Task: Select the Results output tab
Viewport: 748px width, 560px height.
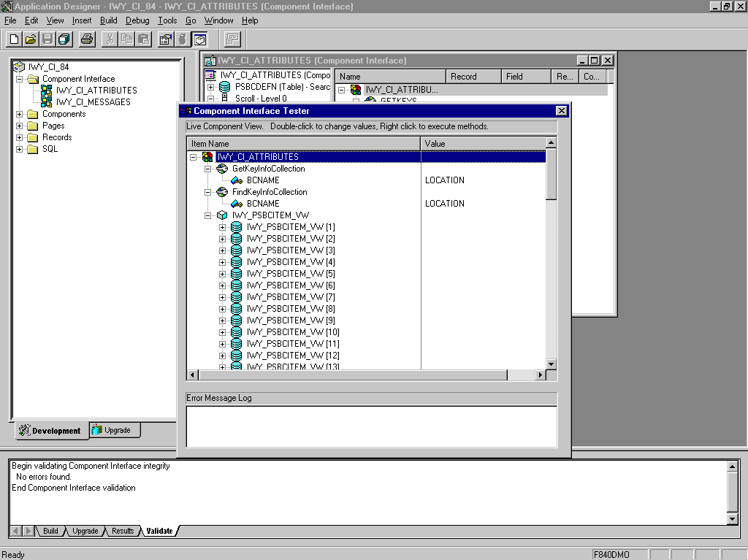Action: (123, 531)
